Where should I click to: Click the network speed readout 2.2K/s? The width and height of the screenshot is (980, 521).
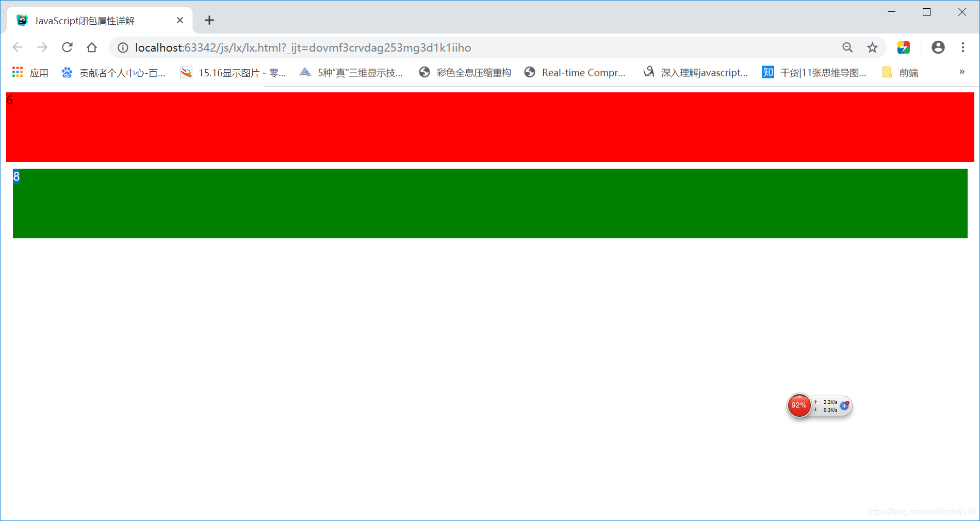pos(830,402)
